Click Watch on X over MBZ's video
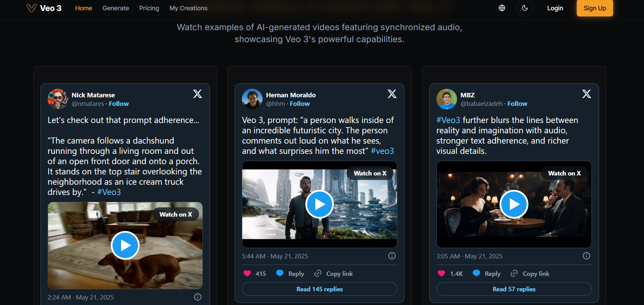Screen dimensions: 644x305 tap(564, 173)
